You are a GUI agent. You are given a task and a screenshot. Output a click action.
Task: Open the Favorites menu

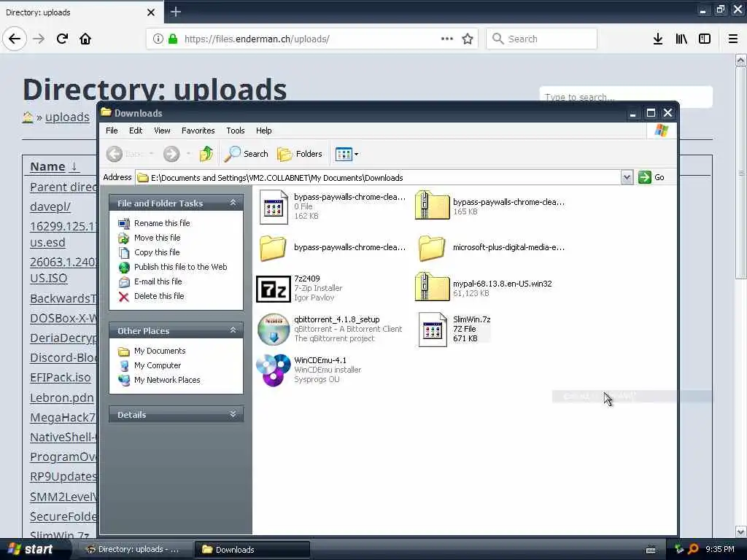[198, 131]
